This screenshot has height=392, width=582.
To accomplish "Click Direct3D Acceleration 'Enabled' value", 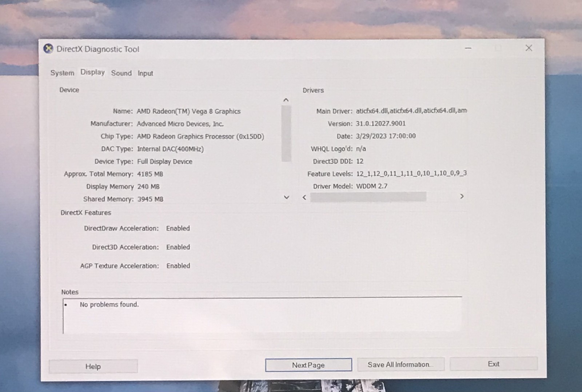I will (178, 247).
